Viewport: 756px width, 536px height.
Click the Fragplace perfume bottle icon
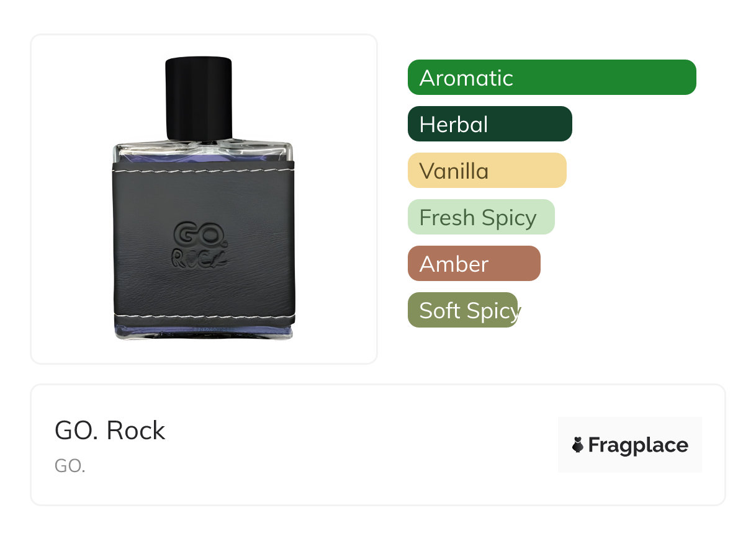578,445
